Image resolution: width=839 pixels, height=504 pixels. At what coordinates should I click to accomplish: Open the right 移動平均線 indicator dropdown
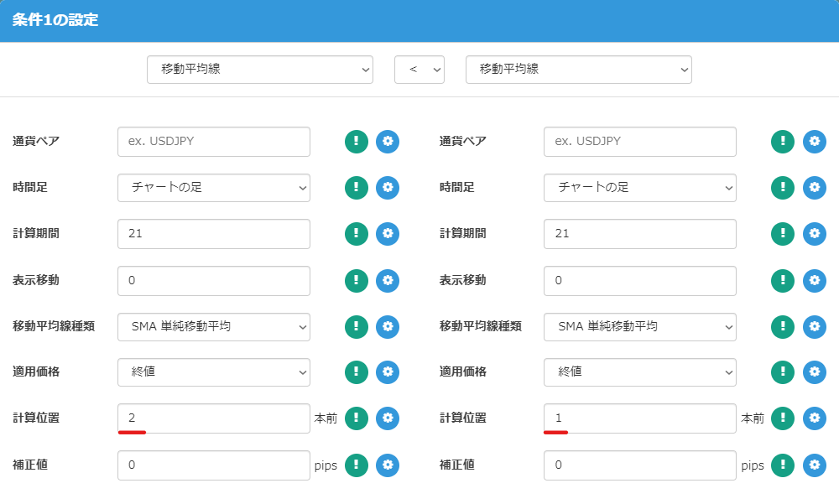pos(579,70)
